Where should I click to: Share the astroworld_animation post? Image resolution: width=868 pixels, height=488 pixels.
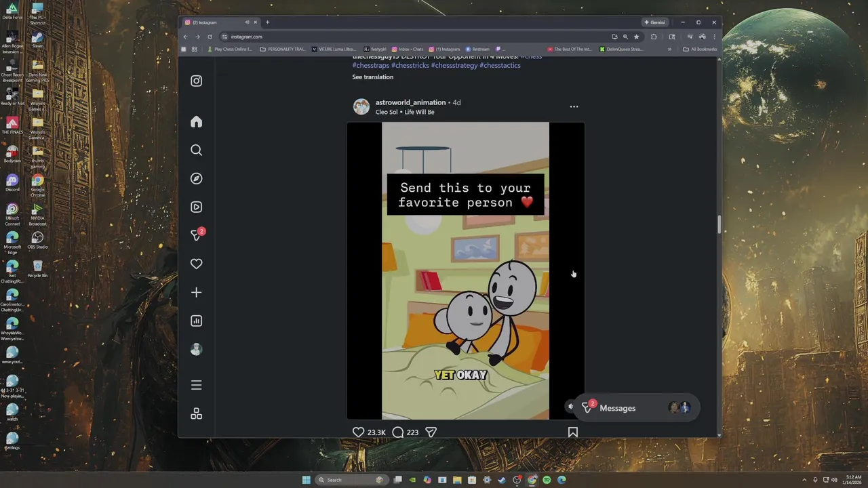coord(431,432)
